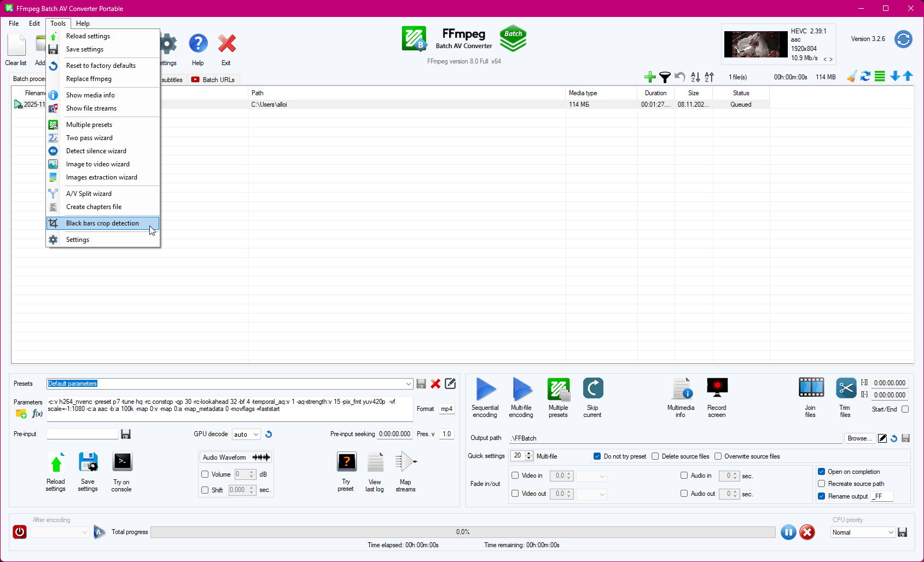This screenshot has width=924, height=562.
Task: Enable Overwrite source files
Action: click(x=718, y=456)
